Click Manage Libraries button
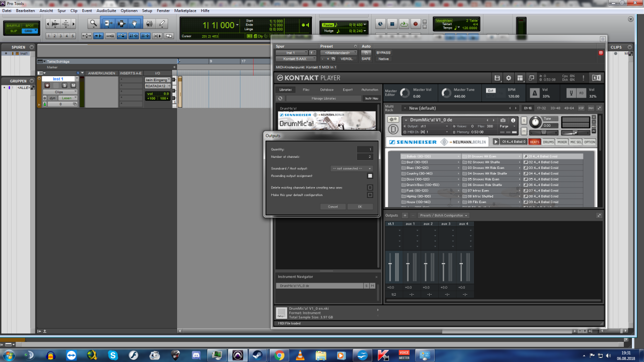 coord(324,99)
